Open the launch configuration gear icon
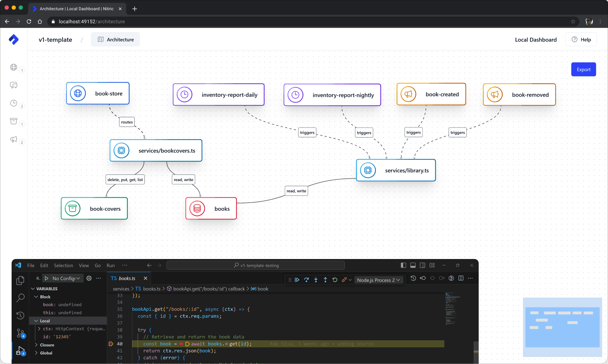This screenshot has width=608, height=364. coord(89,278)
